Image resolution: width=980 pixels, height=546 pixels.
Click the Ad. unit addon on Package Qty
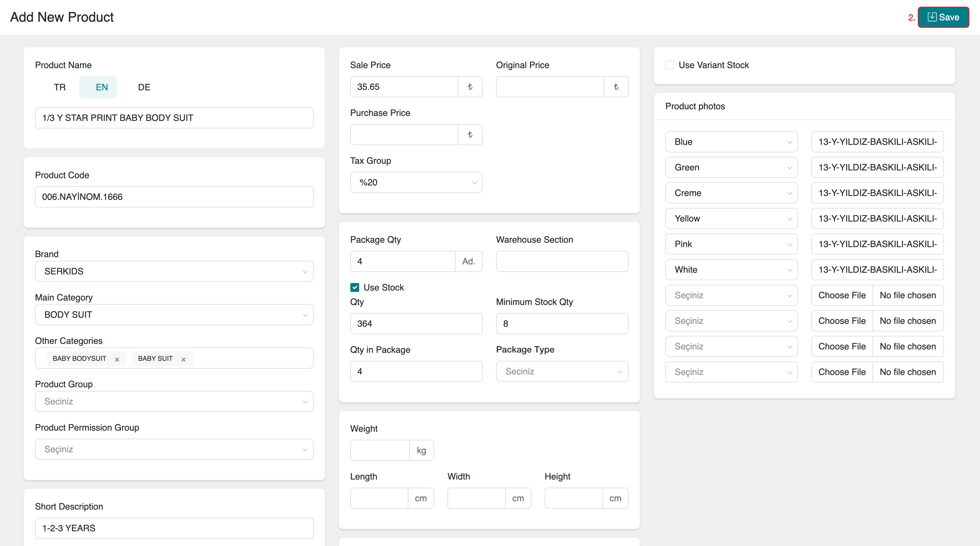pyautogui.click(x=469, y=261)
